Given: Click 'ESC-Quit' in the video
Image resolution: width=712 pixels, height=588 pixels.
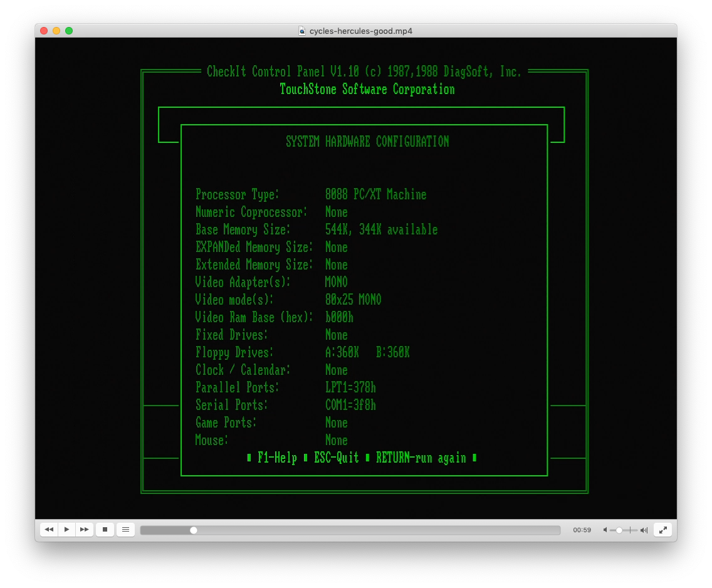Looking at the screenshot, I should pyautogui.click(x=337, y=458).
